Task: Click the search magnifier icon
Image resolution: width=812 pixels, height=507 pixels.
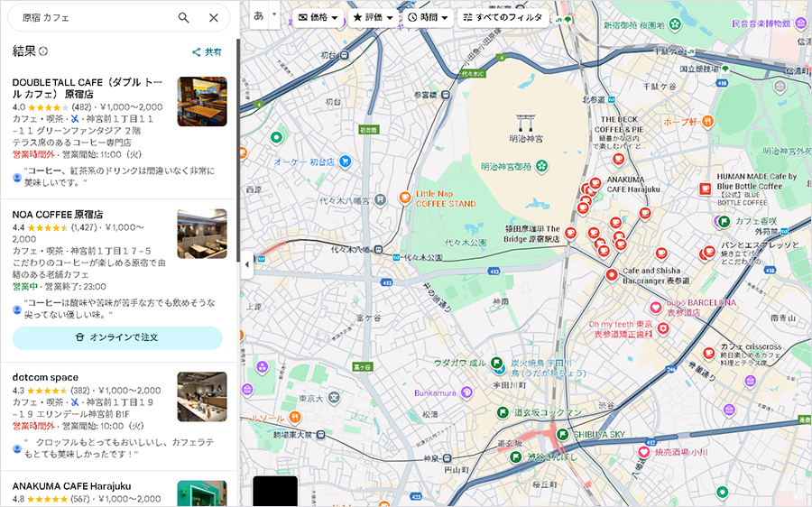Action: (x=183, y=17)
